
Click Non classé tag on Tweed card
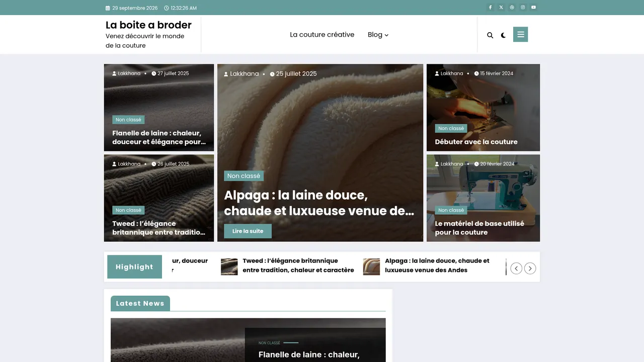click(x=128, y=210)
